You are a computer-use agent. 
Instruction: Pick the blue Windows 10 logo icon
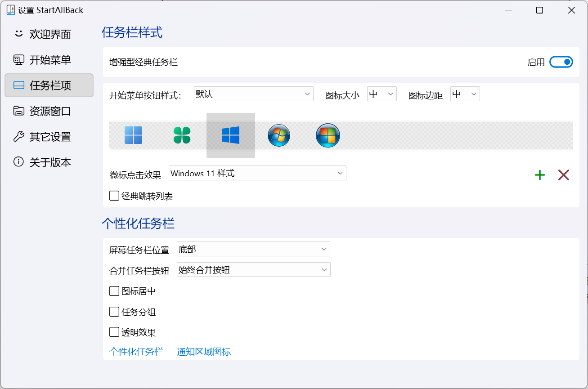(231, 135)
